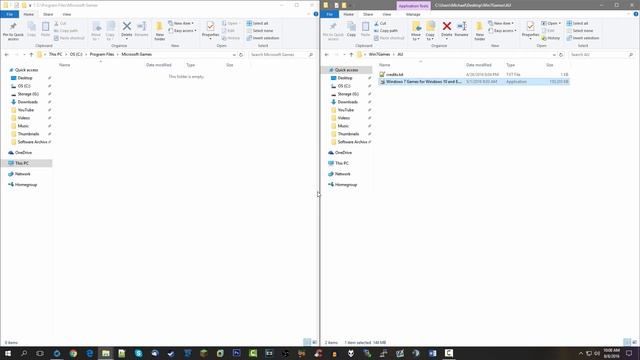This screenshot has height=360, width=640.
Task: Open Easy access dropdown in right window
Action: tap(502, 31)
